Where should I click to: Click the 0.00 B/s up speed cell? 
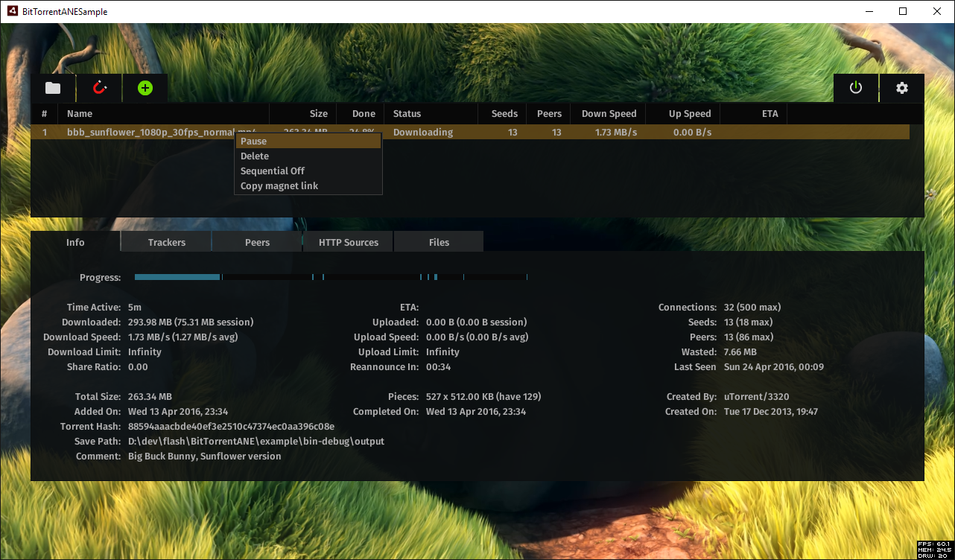[x=692, y=133]
